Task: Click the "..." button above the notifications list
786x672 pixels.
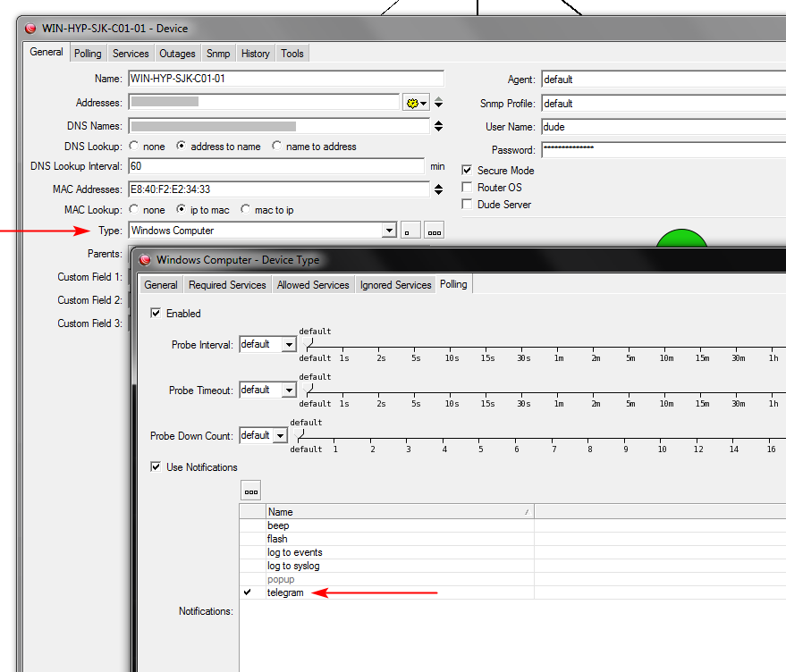Action: (x=250, y=489)
